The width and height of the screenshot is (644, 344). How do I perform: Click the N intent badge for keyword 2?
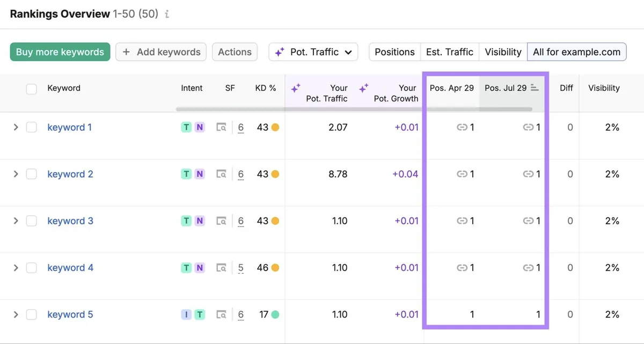200,174
